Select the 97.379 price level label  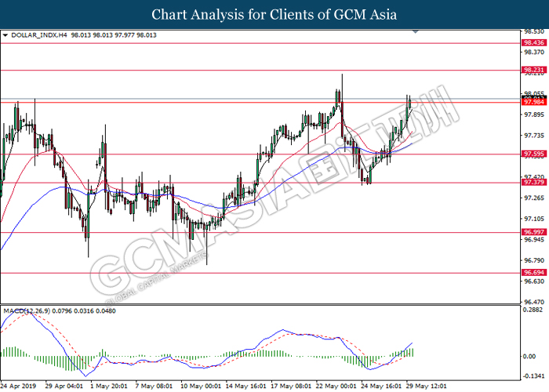pyautogui.click(x=533, y=183)
